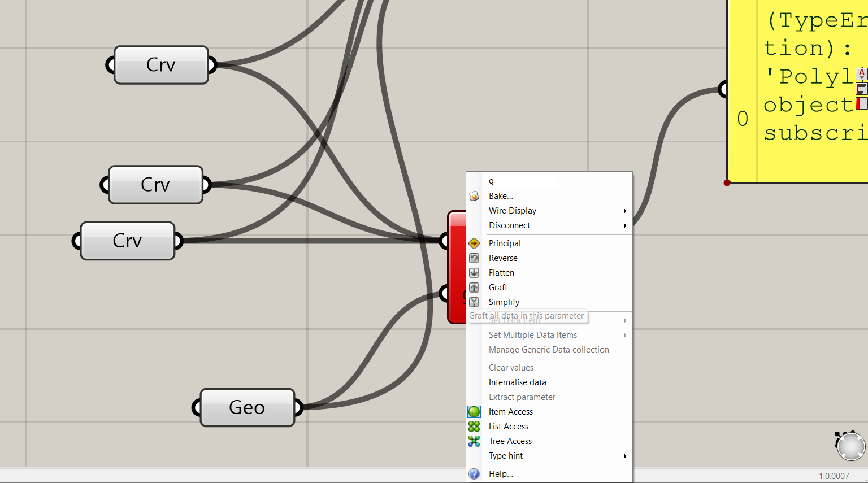Click the red component's lower input grip
Screen dimensions: 868x483
tap(444, 293)
